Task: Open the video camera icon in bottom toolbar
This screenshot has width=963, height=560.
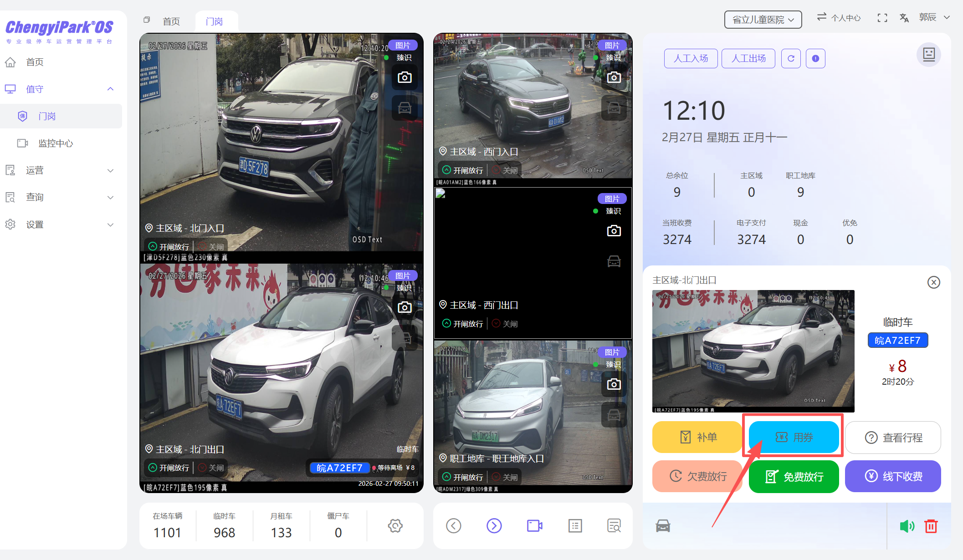Action: click(x=534, y=526)
